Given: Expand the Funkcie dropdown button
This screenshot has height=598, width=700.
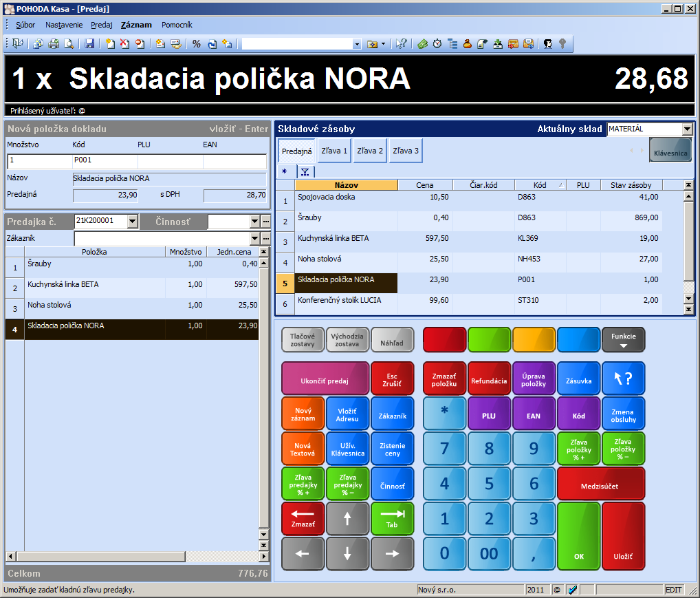Looking at the screenshot, I should [623, 340].
